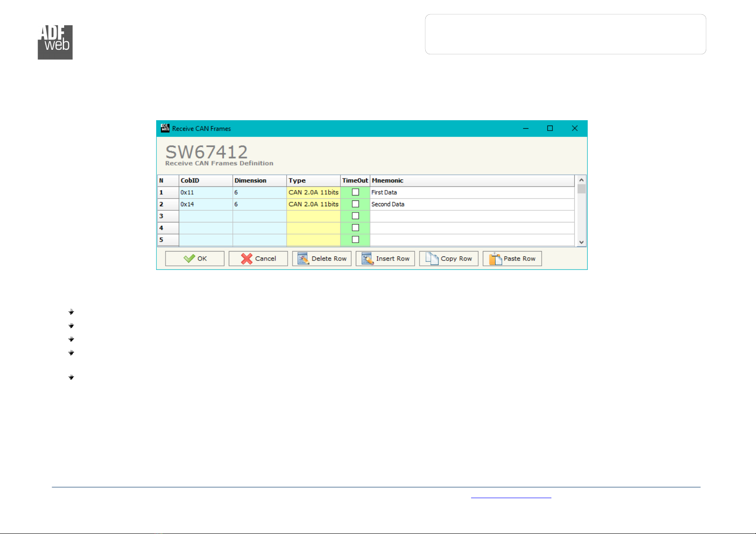Select the First Data mnemonic cell
Screen dimensions: 756x534
pos(472,192)
